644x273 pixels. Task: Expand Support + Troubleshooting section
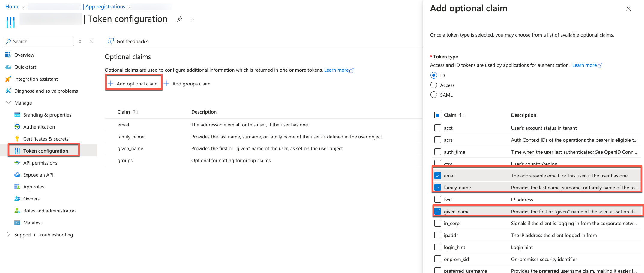8,235
